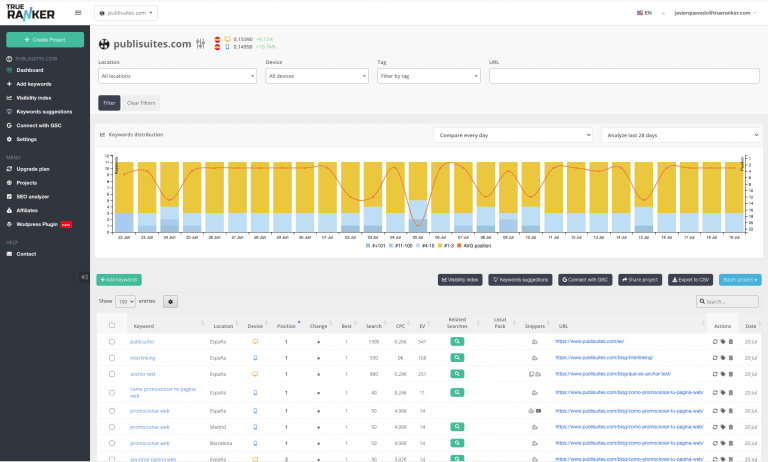Viewport: 768px width, 462px height.
Task: Open Connect with GSC in sidebar
Action: coord(39,125)
